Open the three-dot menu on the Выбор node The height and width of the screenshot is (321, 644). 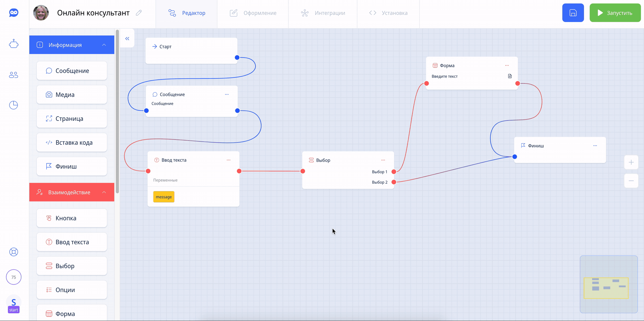[383, 160]
